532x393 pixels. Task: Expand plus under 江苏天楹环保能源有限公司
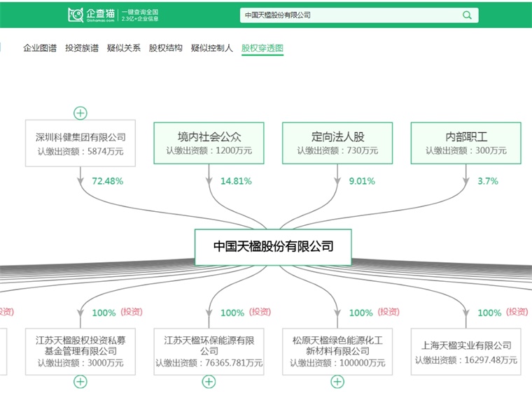click(209, 381)
